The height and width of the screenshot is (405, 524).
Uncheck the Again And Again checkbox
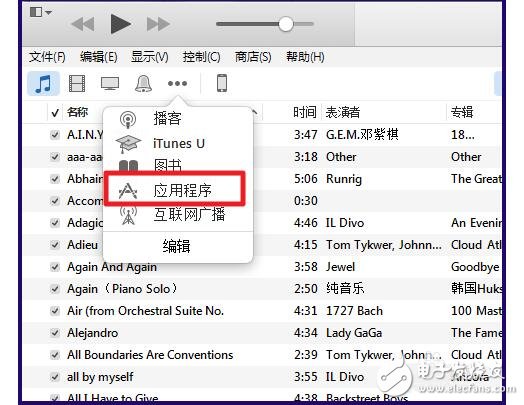[55, 267]
